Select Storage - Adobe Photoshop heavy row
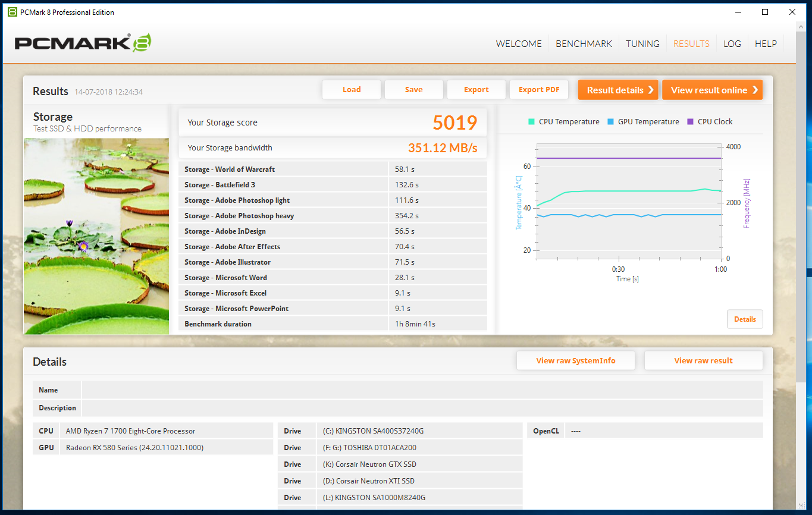This screenshot has height=515, width=812. point(333,216)
